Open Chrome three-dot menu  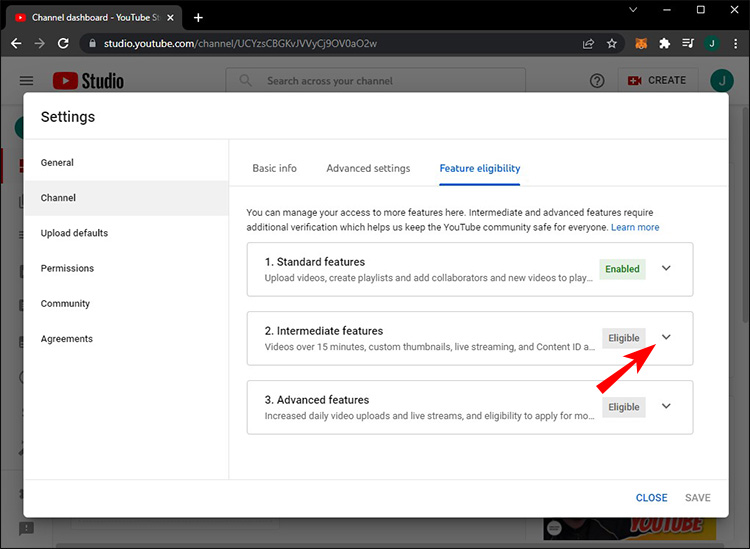tap(735, 44)
